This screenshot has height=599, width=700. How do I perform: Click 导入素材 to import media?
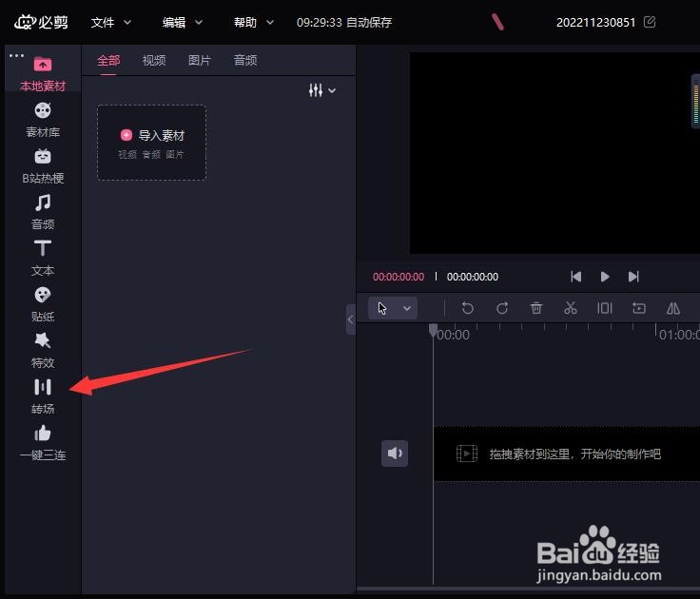coord(152,143)
